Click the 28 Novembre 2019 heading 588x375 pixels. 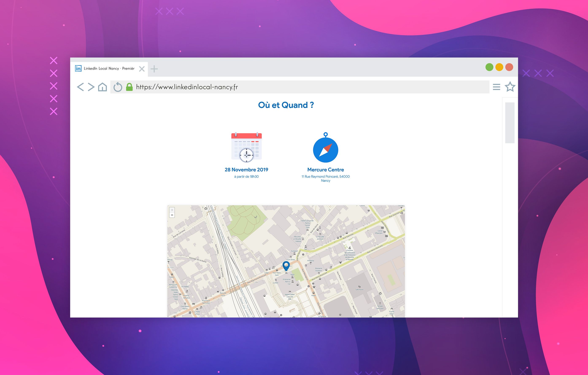click(x=246, y=169)
